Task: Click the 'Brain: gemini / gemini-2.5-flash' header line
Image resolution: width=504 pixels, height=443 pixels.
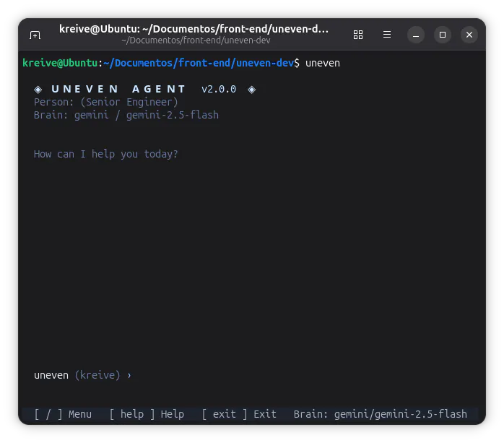Action: (126, 115)
